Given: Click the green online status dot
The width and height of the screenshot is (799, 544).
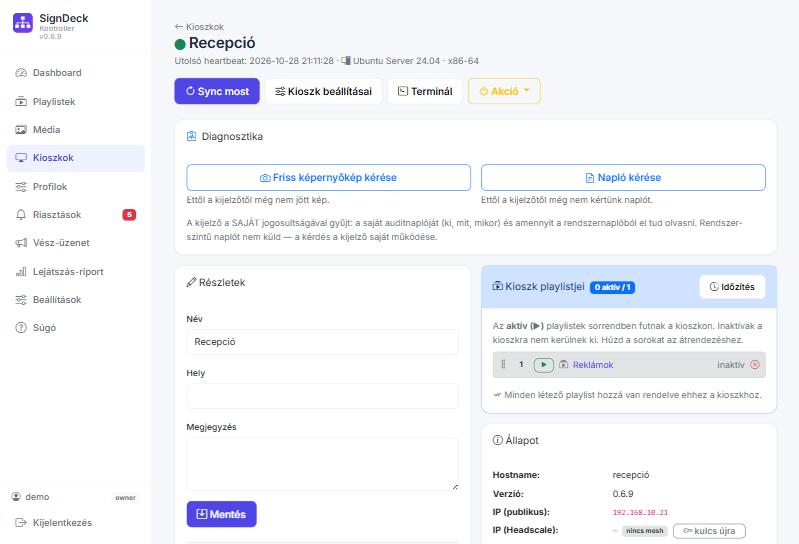Looking at the screenshot, I should (x=180, y=44).
